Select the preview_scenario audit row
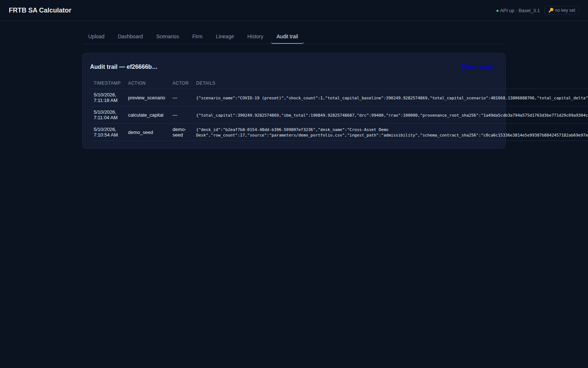 click(298, 98)
